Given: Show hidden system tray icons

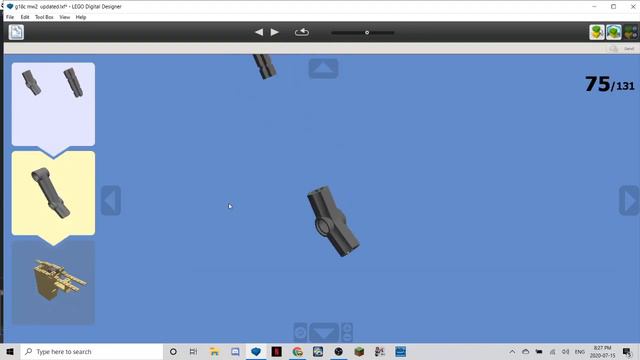Looking at the screenshot, I should pos(512,351).
